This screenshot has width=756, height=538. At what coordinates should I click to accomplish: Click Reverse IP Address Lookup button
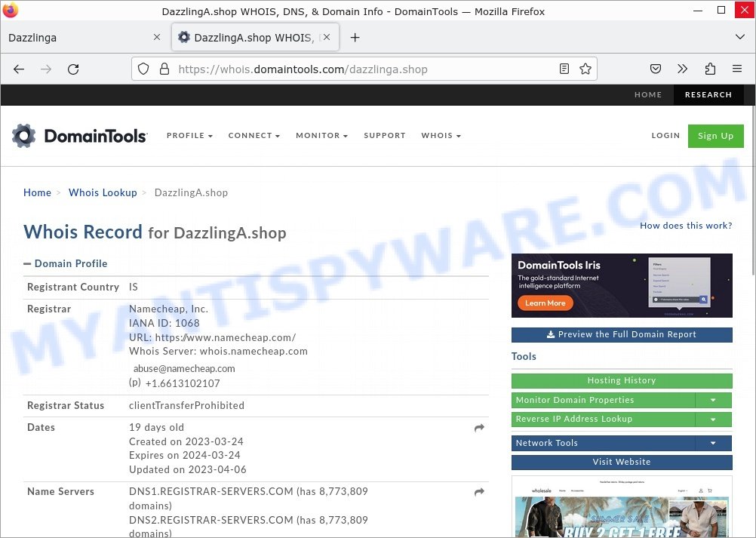pyautogui.click(x=603, y=419)
